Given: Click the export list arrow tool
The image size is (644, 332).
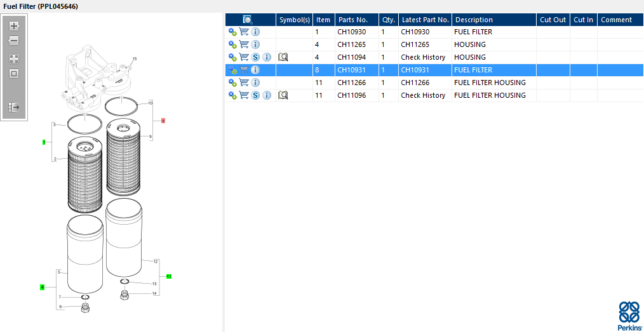Looking at the screenshot, I should pos(14,107).
